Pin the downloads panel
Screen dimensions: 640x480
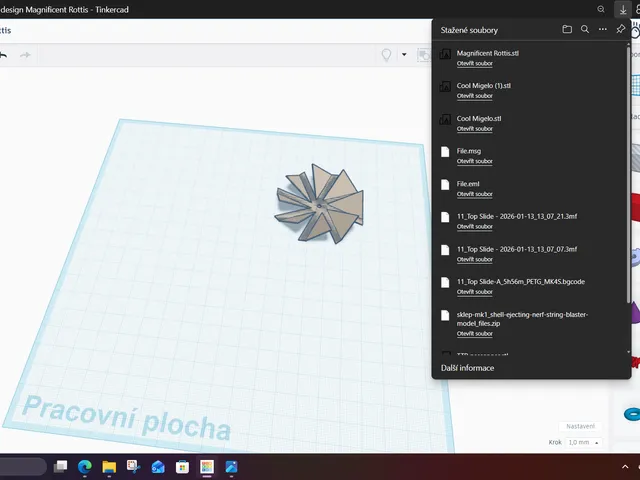[x=620, y=29]
